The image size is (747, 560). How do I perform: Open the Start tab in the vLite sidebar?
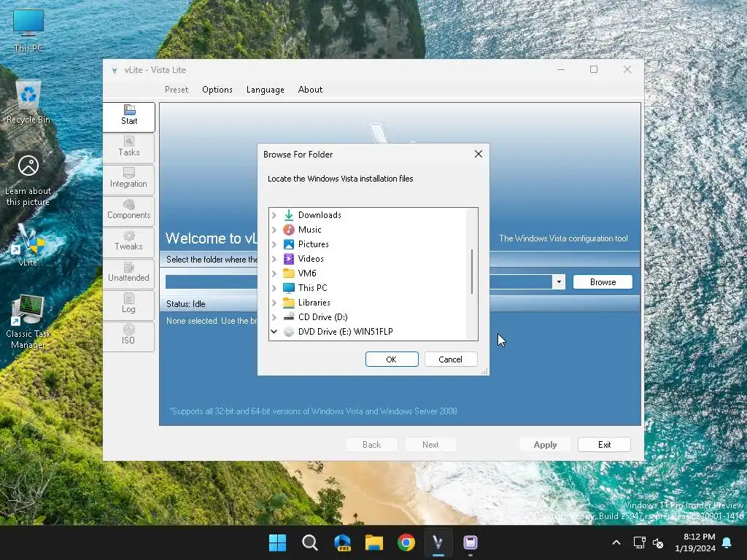(128, 117)
